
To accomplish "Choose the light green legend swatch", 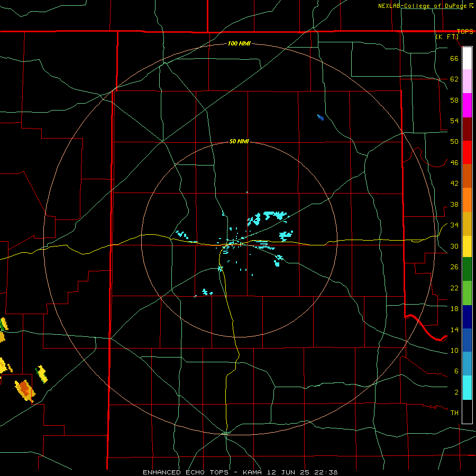I will tap(467, 293).
